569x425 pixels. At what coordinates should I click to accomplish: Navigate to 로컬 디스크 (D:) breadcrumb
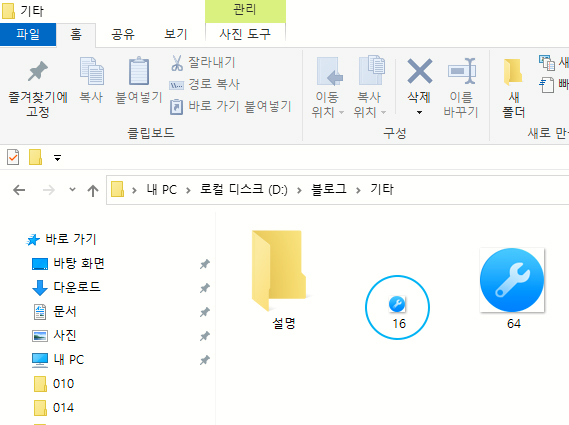tap(243, 189)
